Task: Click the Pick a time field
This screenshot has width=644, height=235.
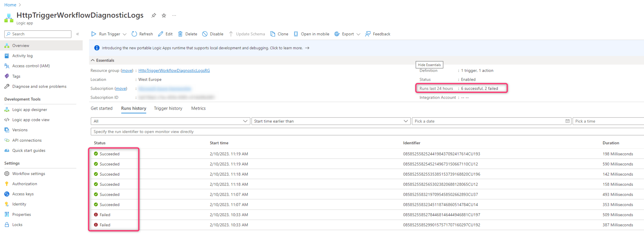Action: pyautogui.click(x=608, y=121)
